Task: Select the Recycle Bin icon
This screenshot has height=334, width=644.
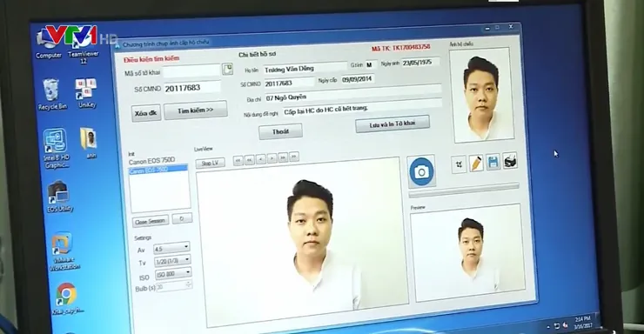Action: [52, 95]
